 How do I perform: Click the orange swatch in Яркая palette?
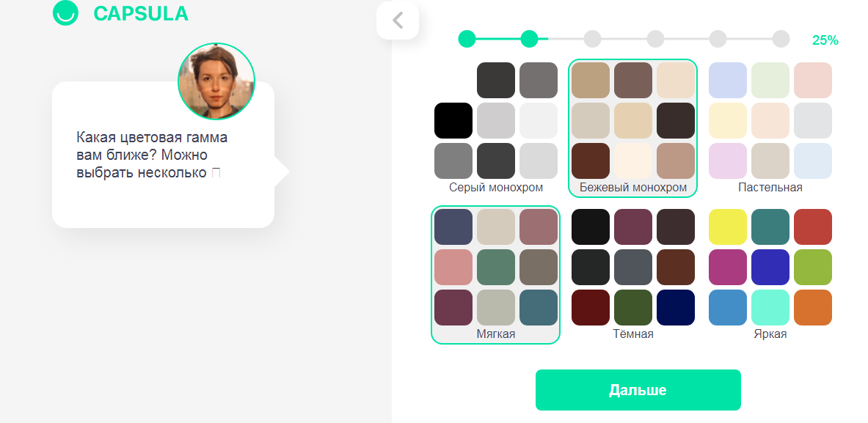(x=813, y=307)
